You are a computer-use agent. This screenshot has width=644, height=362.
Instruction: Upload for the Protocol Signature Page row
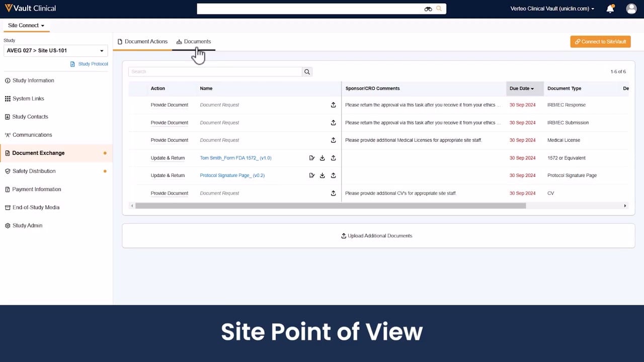click(x=333, y=175)
